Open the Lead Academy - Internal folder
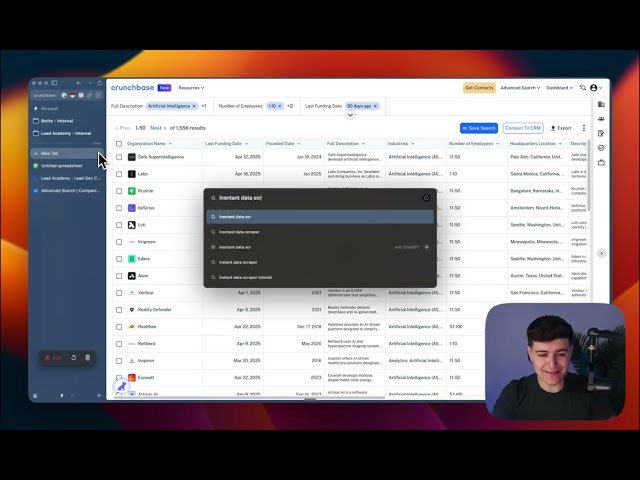This screenshot has height=480, width=640. (x=67, y=133)
